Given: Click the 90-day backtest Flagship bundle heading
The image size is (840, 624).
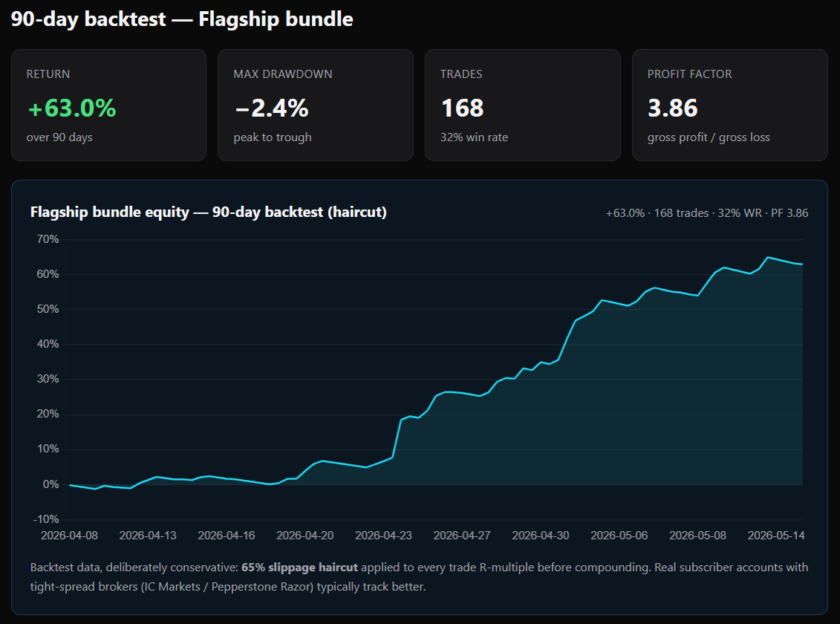Looking at the screenshot, I should [182, 19].
